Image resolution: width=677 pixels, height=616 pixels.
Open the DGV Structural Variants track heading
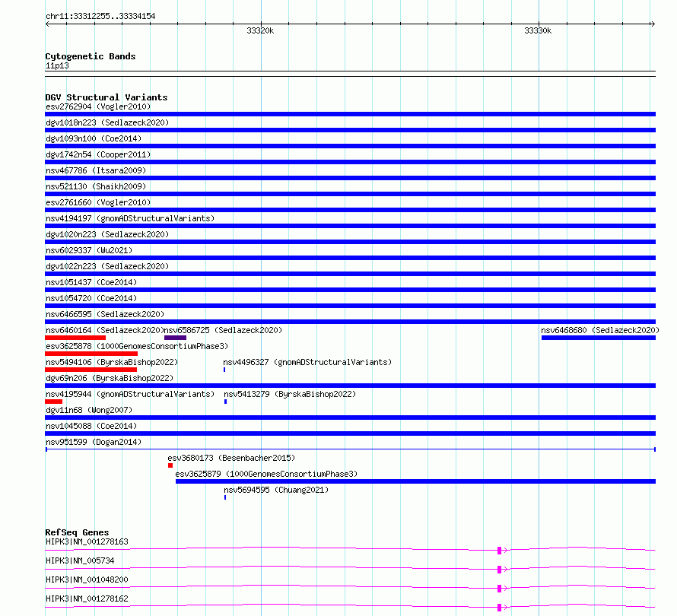(106, 97)
